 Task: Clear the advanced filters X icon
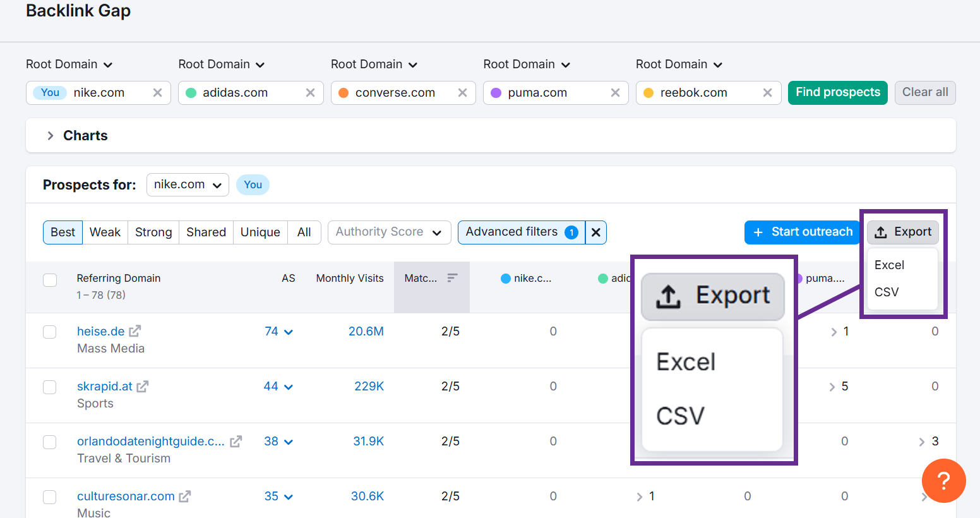(x=595, y=232)
